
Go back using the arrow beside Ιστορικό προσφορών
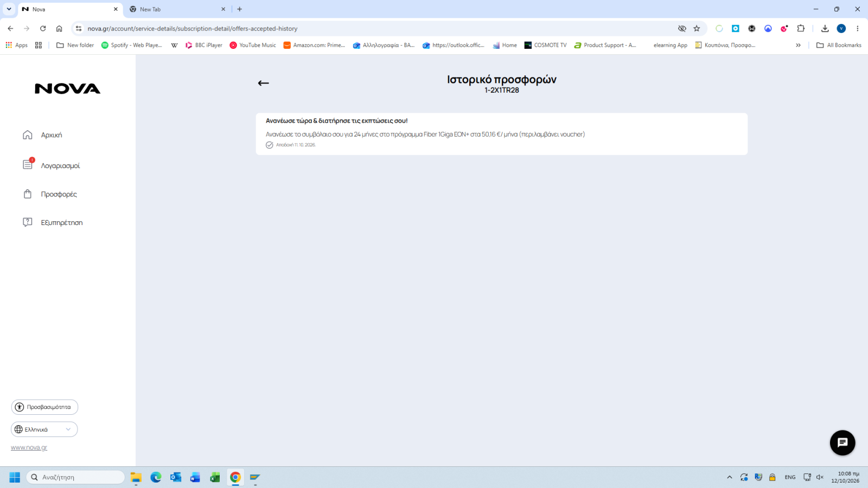263,83
